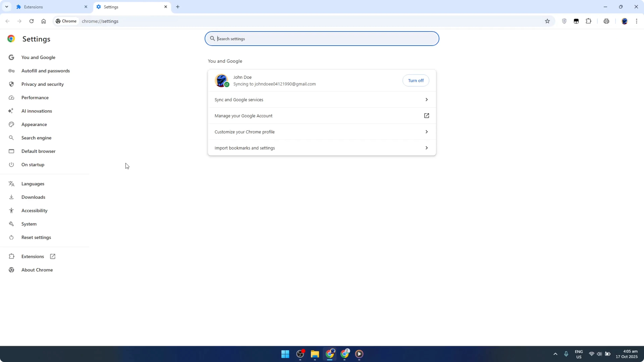Close the Settings tab
Viewport: 644px width, 362px height.
(x=166, y=7)
